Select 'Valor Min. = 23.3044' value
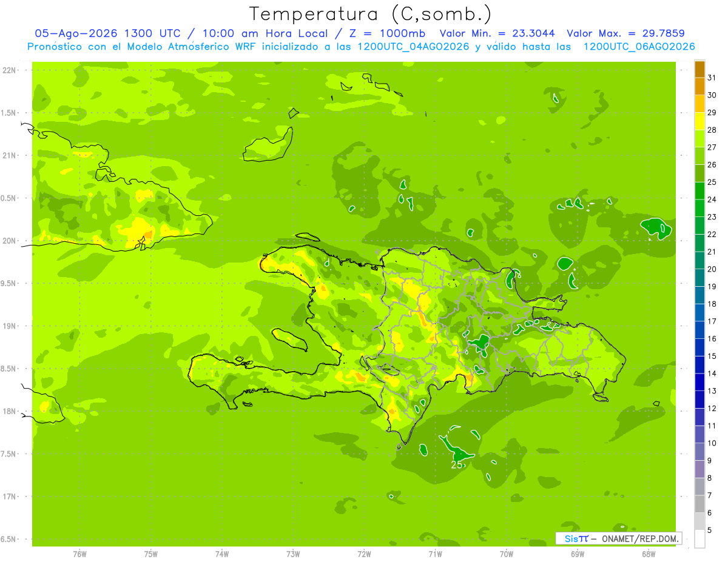Viewport: 728px width, 562px height. click(497, 33)
